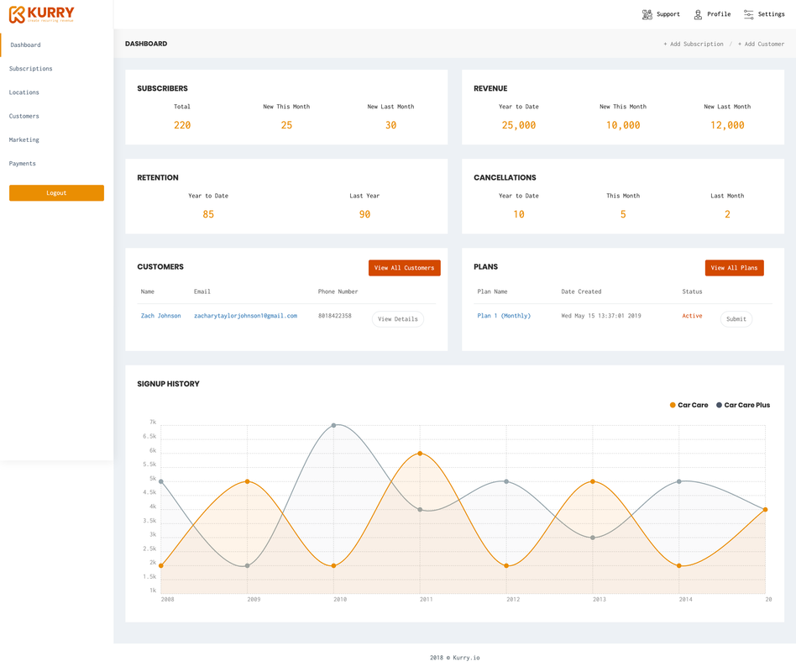The height and width of the screenshot is (672, 796).
Task: Click the 2010 label on chart axis
Action: [340, 600]
